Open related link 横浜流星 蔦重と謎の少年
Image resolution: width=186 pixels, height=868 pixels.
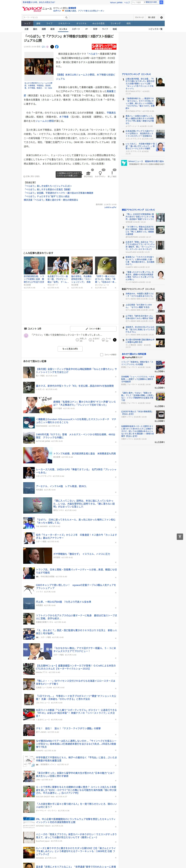click(51, 200)
